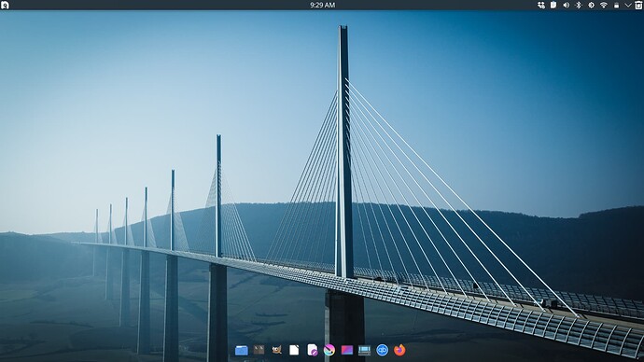Image resolution: width=644 pixels, height=362 pixels.
Task: Open the volume control tray icon
Action: [x=566, y=5]
